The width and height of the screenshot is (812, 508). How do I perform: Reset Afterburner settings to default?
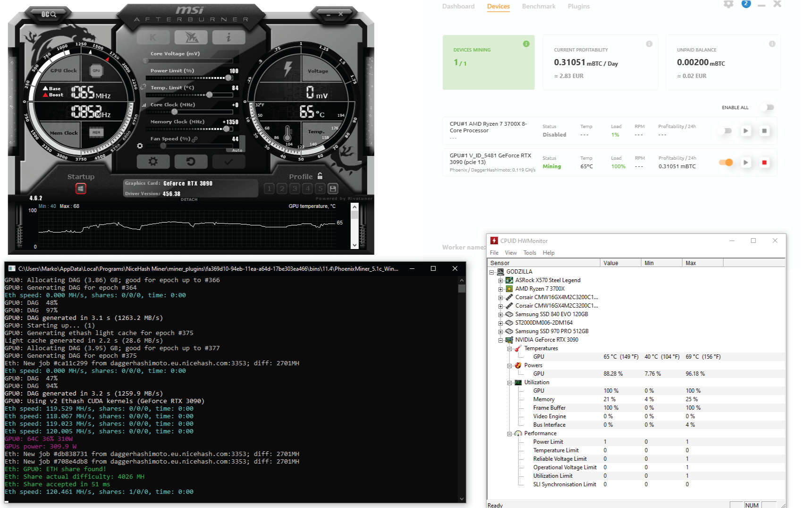(191, 162)
